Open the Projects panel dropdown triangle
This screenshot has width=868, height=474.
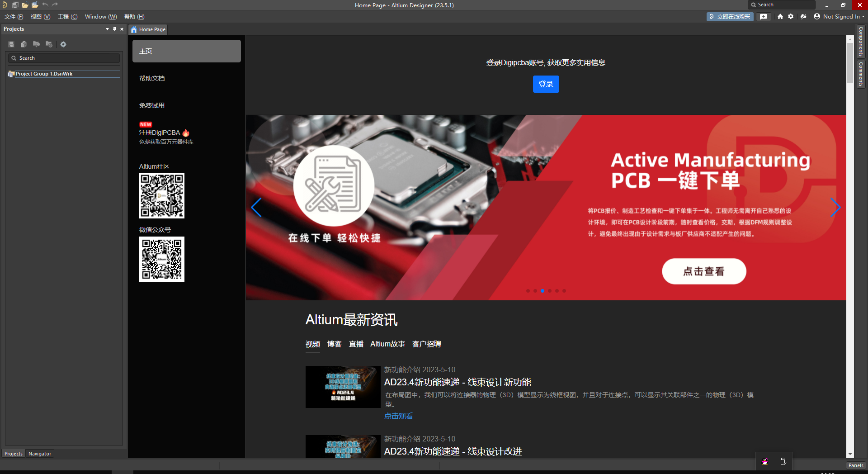coord(107,29)
